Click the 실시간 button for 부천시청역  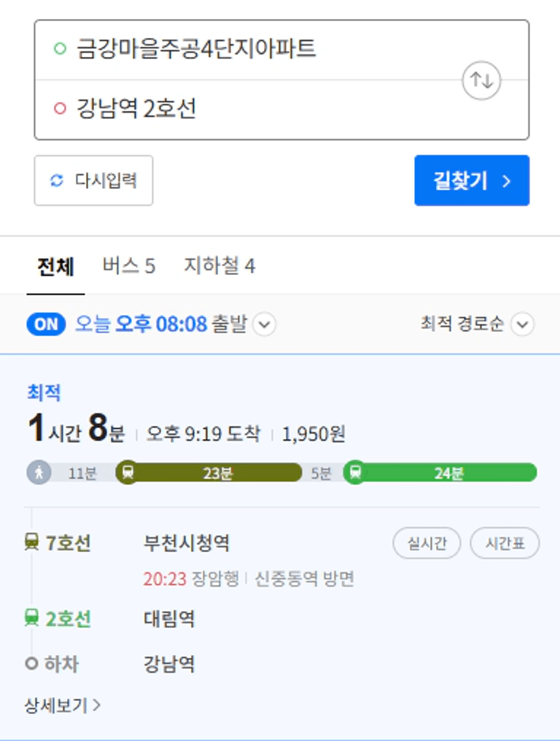tap(427, 543)
